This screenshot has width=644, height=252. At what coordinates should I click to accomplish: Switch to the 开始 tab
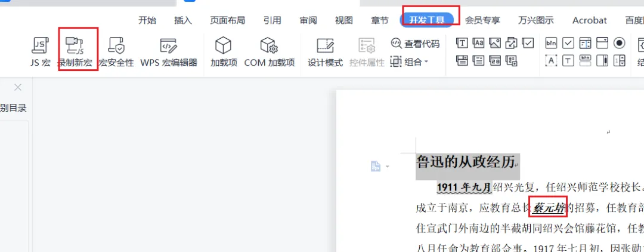tap(147, 20)
